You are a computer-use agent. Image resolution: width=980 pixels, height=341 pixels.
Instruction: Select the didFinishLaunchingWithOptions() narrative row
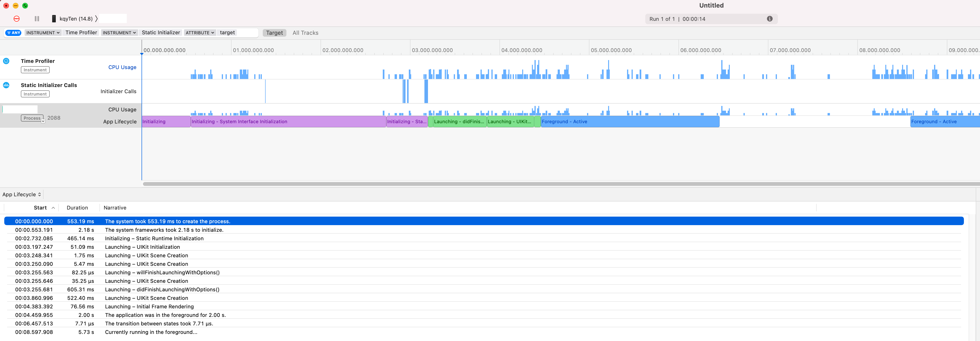162,289
